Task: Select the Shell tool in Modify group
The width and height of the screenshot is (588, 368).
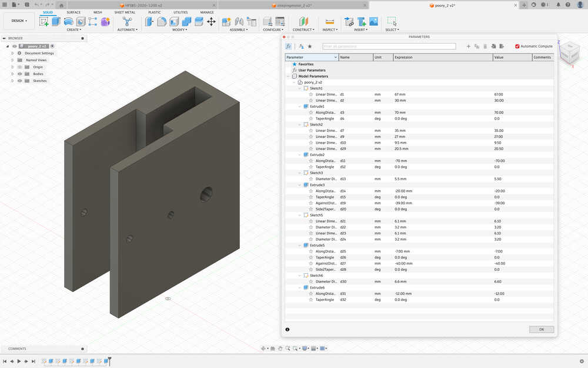Action: pos(174,21)
